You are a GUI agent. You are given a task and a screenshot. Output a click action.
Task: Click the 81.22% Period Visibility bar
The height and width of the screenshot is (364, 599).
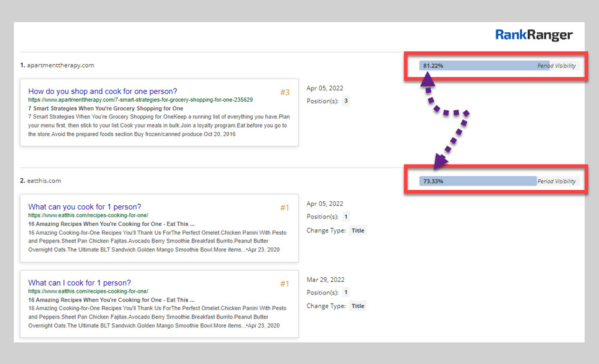(x=484, y=66)
